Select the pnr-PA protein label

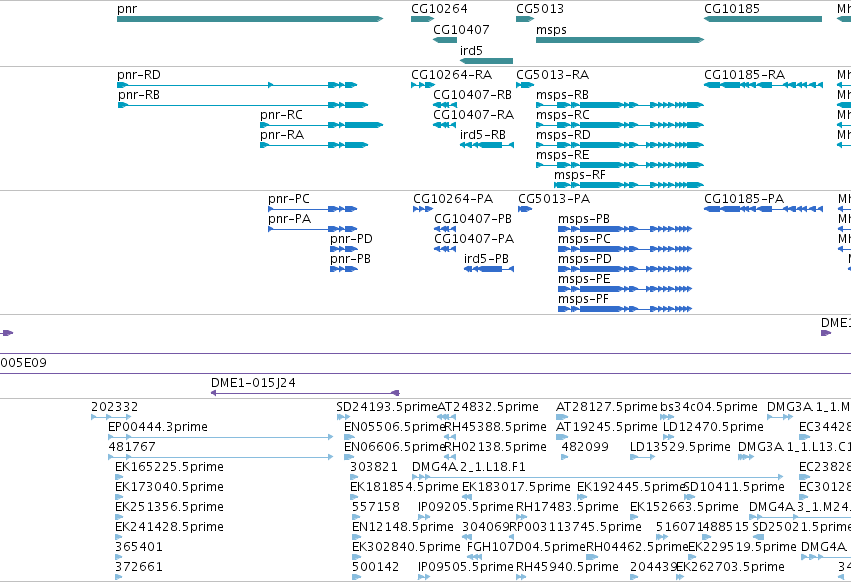coord(289,219)
